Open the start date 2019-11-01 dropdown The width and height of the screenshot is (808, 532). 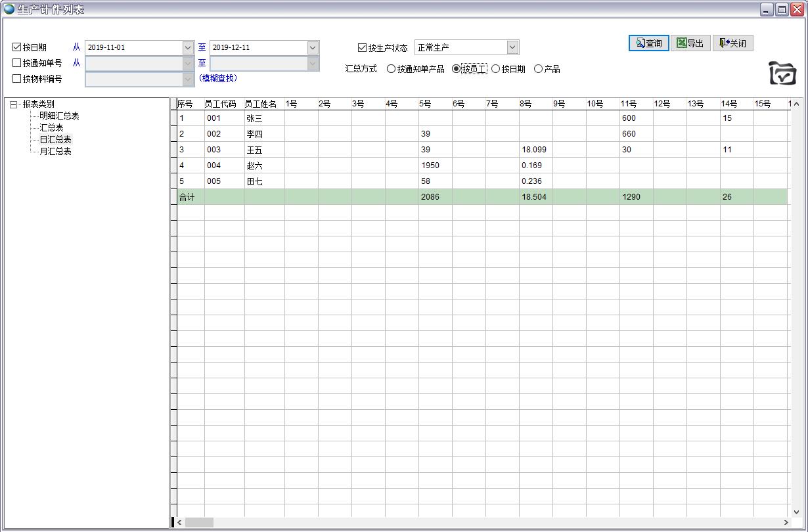pyautogui.click(x=188, y=47)
